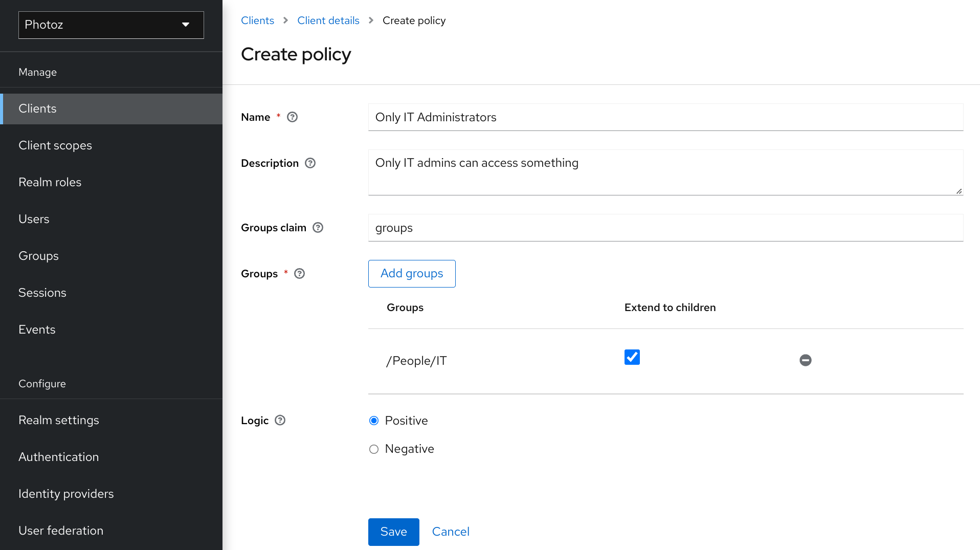The width and height of the screenshot is (980, 550).
Task: Go to Client scopes in sidebar
Action: [55, 145]
